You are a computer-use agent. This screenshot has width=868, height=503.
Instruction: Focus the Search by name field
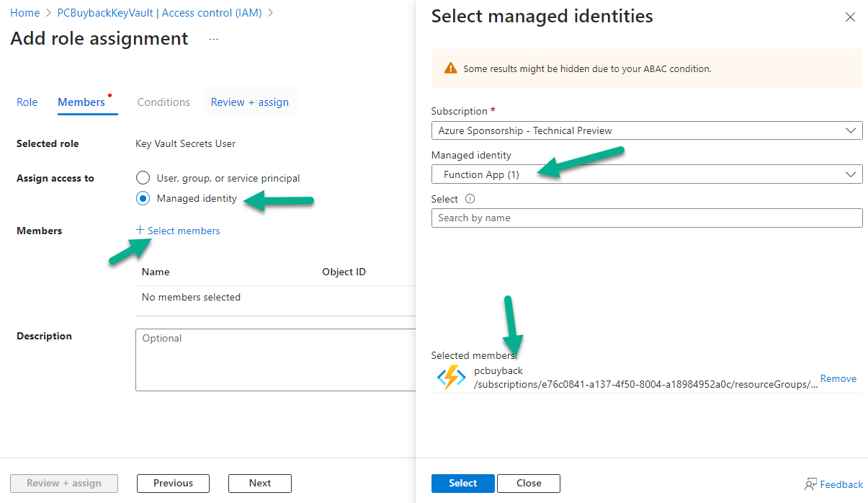[647, 218]
